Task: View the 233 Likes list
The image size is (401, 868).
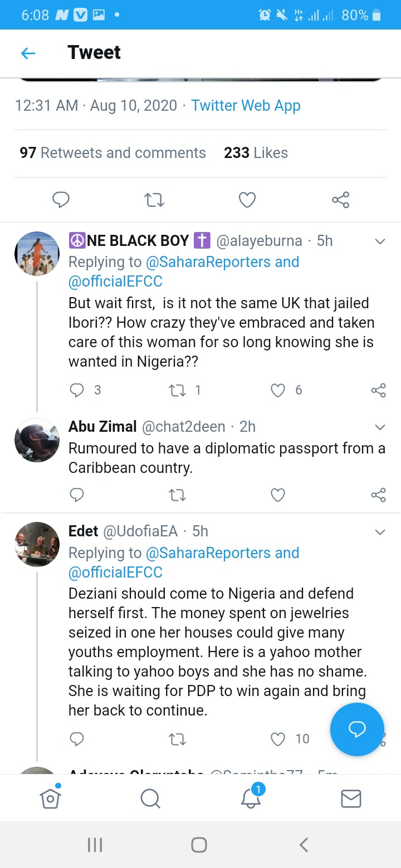Action: [x=256, y=153]
